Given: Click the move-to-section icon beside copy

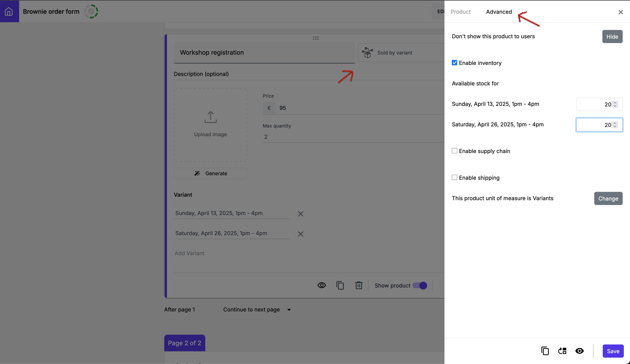Looking at the screenshot, I should click(x=562, y=351).
